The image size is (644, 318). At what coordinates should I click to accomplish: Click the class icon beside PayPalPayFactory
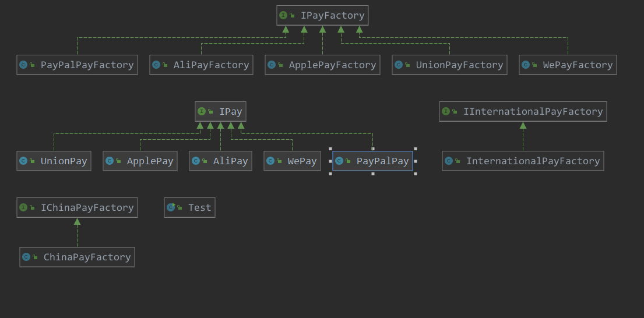click(x=23, y=65)
